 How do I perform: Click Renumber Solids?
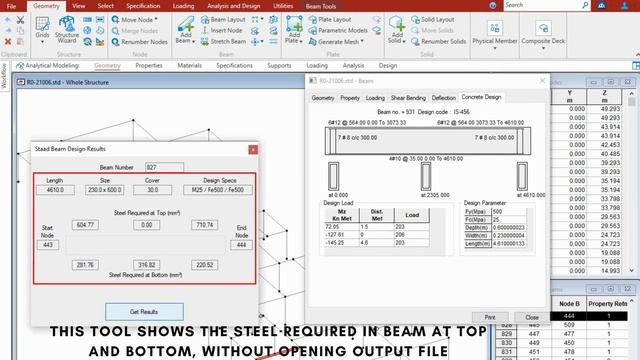[x=438, y=42]
